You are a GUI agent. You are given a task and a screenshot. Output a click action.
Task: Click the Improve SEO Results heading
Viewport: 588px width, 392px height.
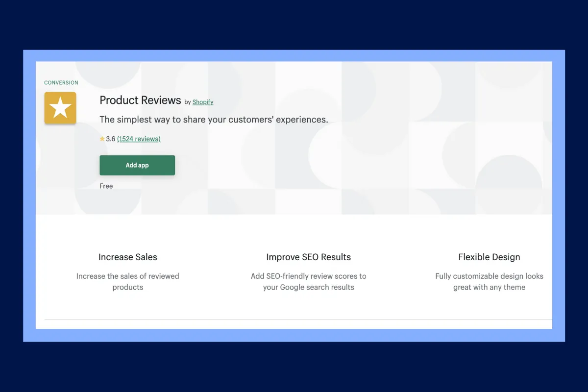[309, 257]
